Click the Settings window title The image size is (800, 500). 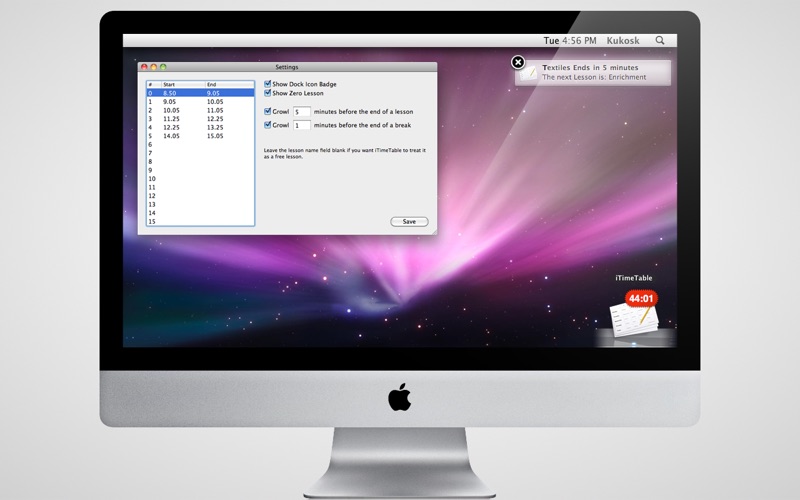click(x=287, y=67)
